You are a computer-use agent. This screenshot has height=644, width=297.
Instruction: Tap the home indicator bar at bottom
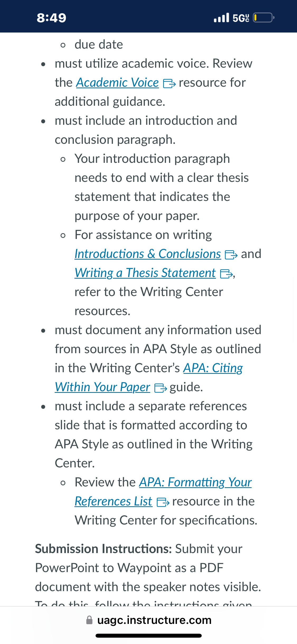coord(149,636)
